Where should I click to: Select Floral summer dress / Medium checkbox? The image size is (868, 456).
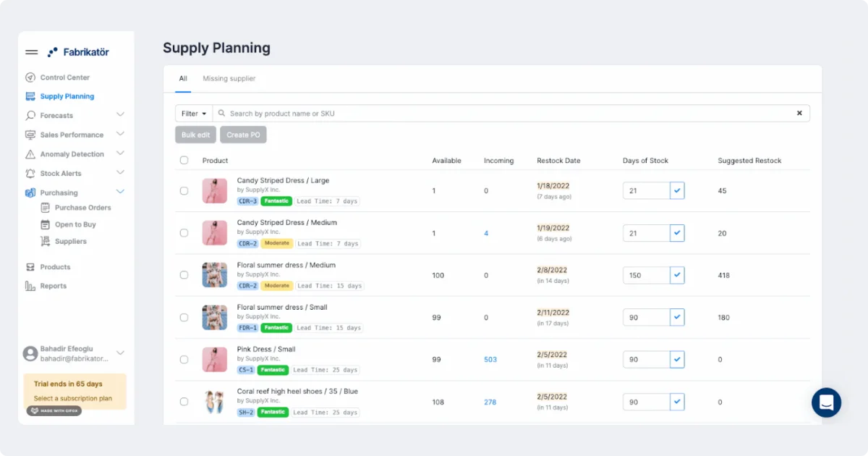pos(184,275)
